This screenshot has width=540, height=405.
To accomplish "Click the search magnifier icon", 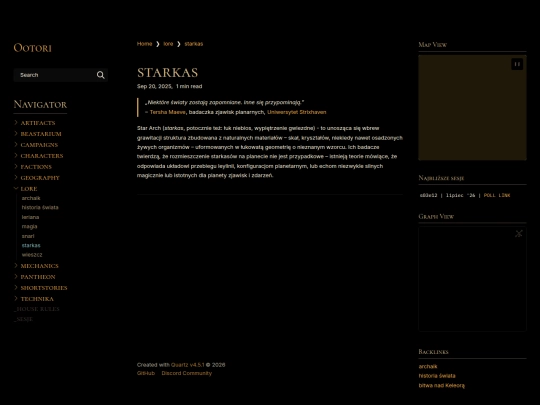I will point(101,75).
